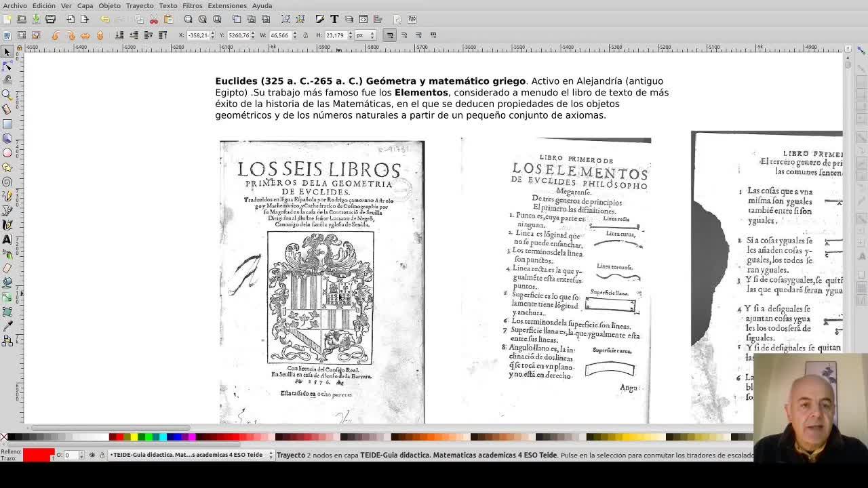Open the Texto menu
This screenshot has width=868, height=488.
pyautogui.click(x=168, y=5)
